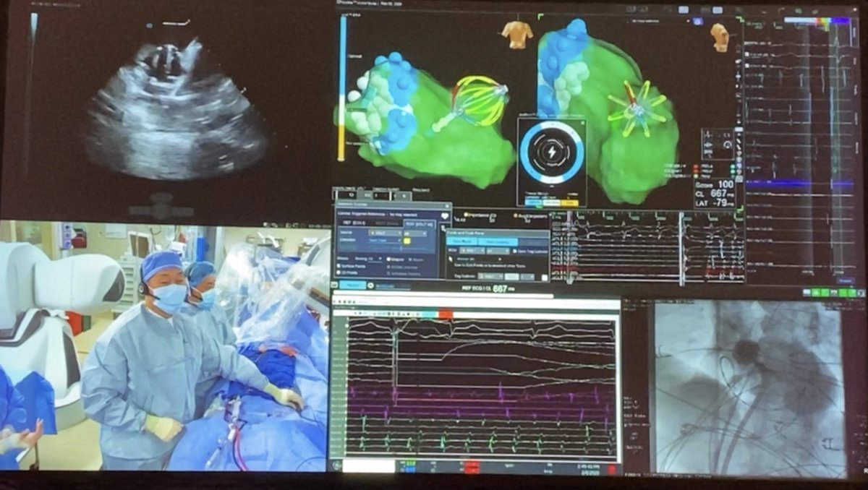Toggle the Sync Tag Catheter checkbox
868x490 pixels.
[x=514, y=252]
